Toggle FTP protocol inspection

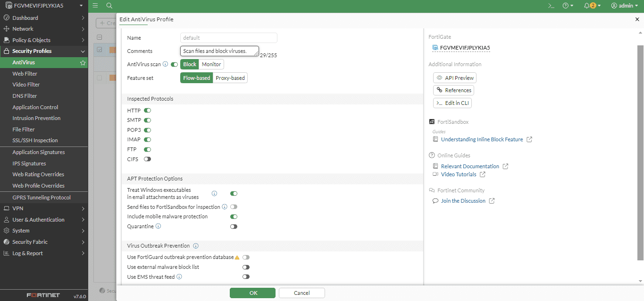coord(147,149)
